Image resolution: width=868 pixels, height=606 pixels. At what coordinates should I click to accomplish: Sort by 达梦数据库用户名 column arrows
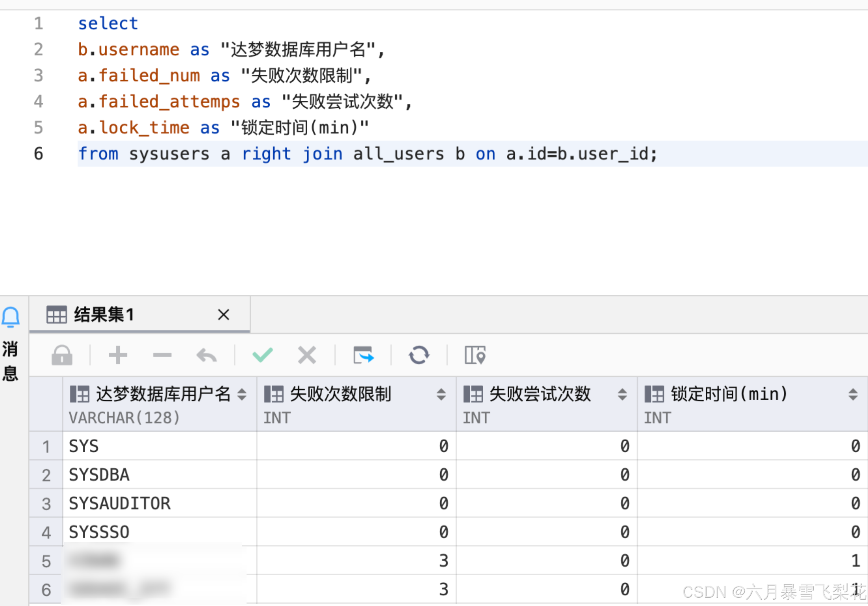242,394
